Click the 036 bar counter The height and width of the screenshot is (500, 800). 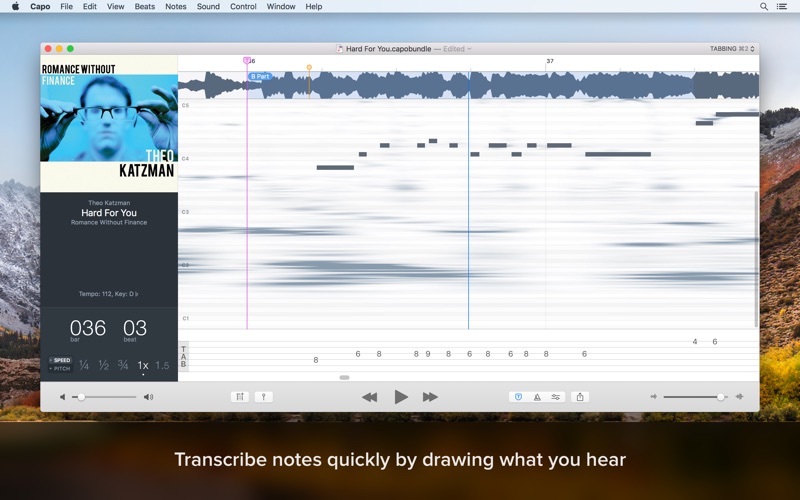point(88,328)
